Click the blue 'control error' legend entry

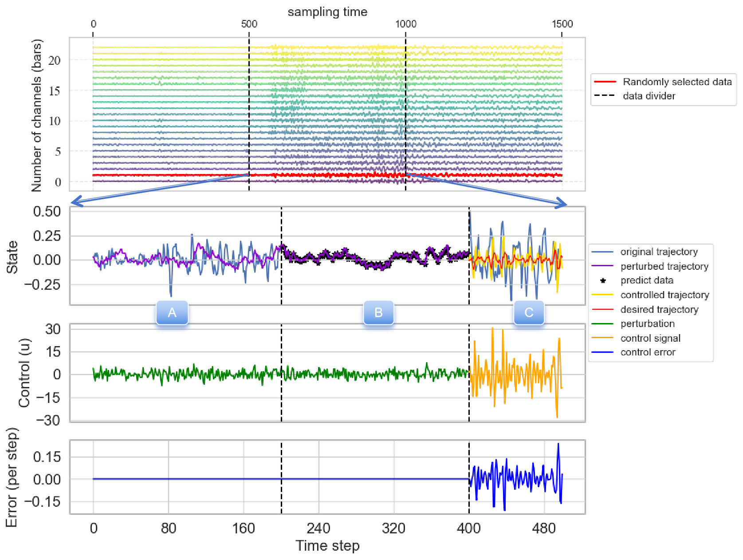click(x=648, y=352)
